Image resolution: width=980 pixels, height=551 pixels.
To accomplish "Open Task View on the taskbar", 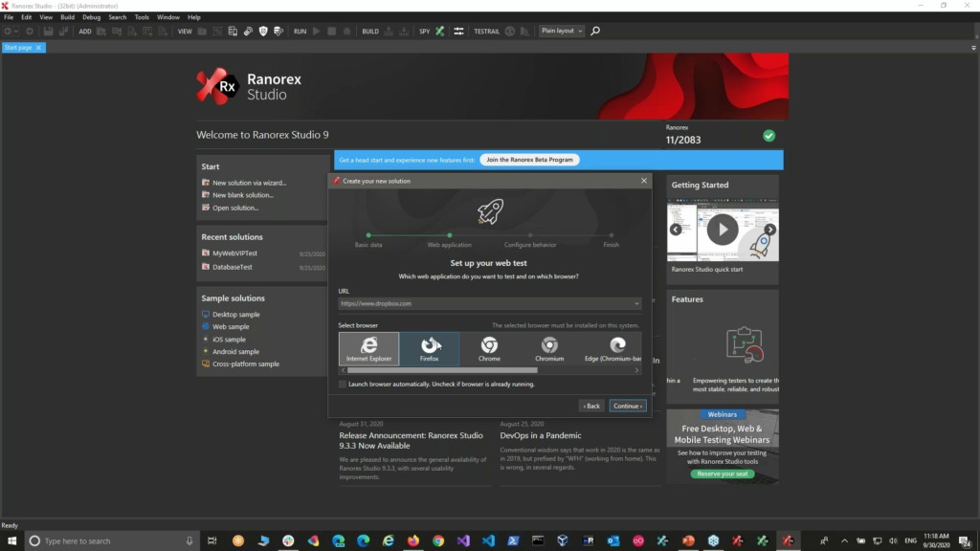I will coord(212,541).
